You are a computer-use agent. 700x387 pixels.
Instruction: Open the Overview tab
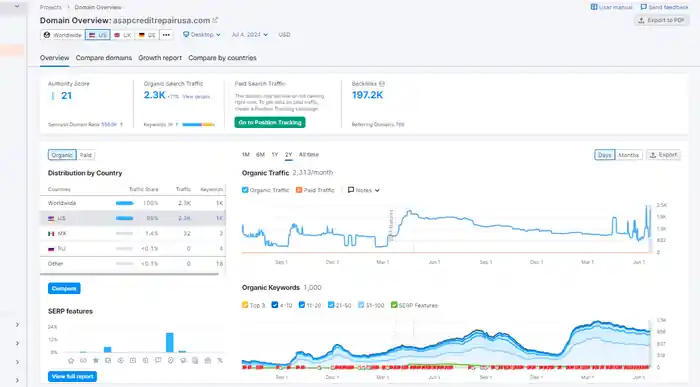click(x=54, y=58)
